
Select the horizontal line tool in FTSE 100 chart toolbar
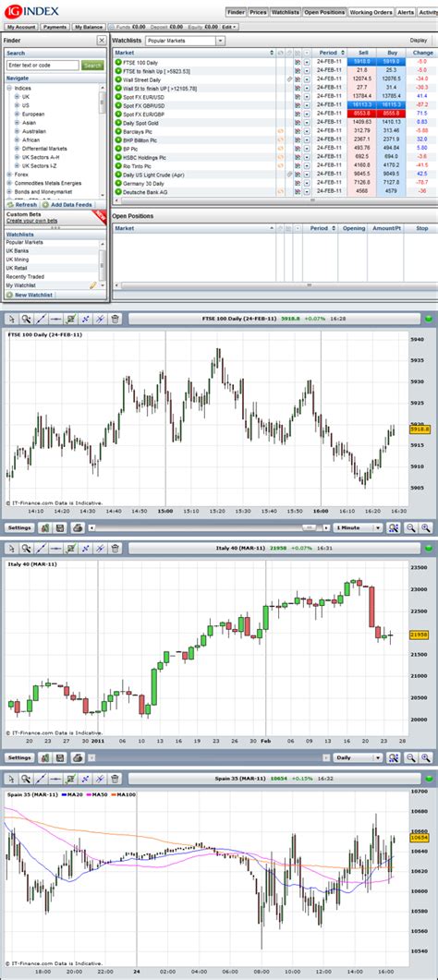(56, 319)
